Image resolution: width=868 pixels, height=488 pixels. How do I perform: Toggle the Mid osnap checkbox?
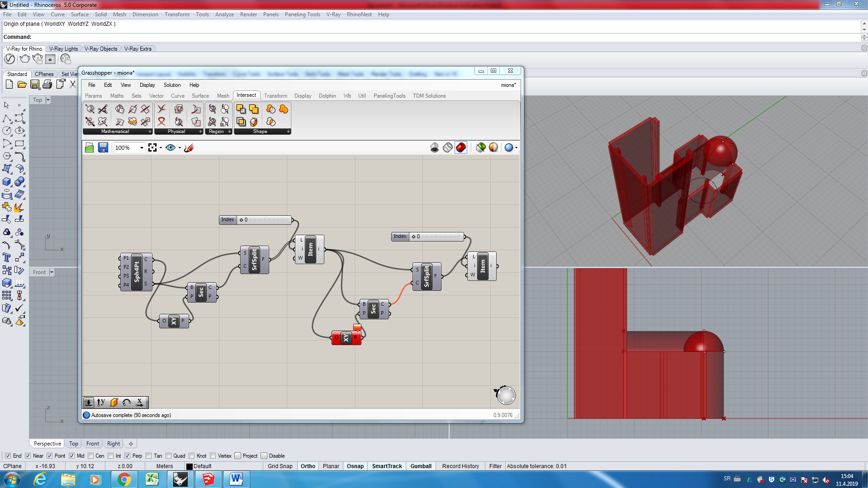[71, 456]
